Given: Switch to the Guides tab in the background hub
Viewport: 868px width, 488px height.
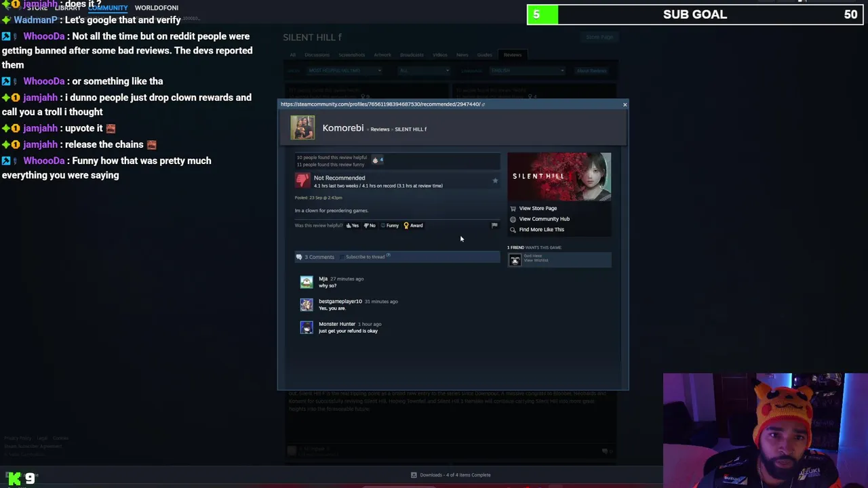Looking at the screenshot, I should [485, 55].
